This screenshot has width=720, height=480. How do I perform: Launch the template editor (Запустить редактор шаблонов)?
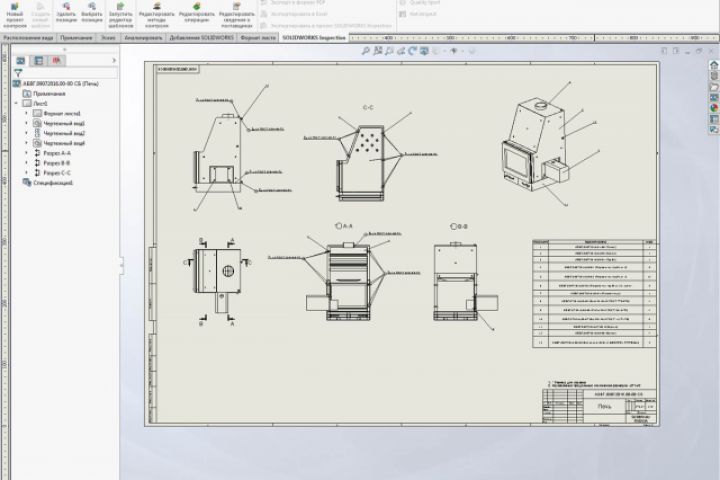(120, 14)
